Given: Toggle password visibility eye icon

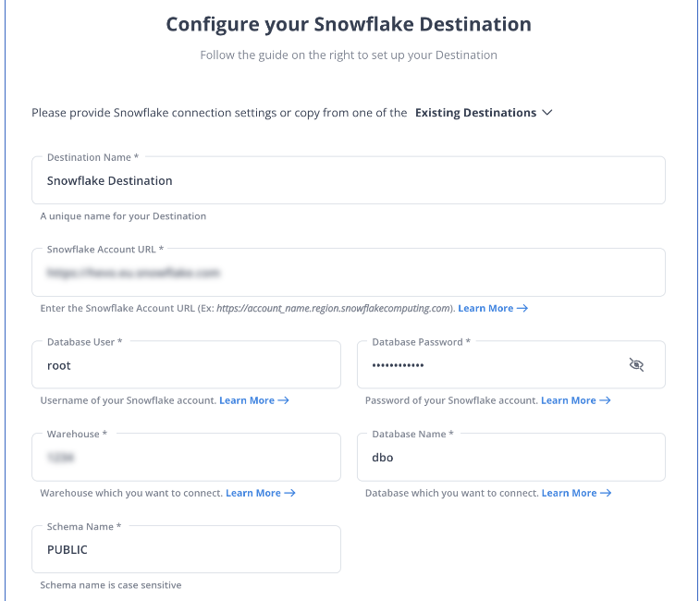Looking at the screenshot, I should coord(636,365).
